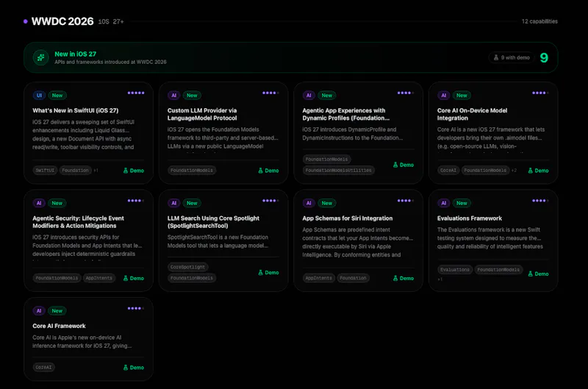Click the rating dots on LLM Search card
This screenshot has height=389, width=588.
click(270, 200)
